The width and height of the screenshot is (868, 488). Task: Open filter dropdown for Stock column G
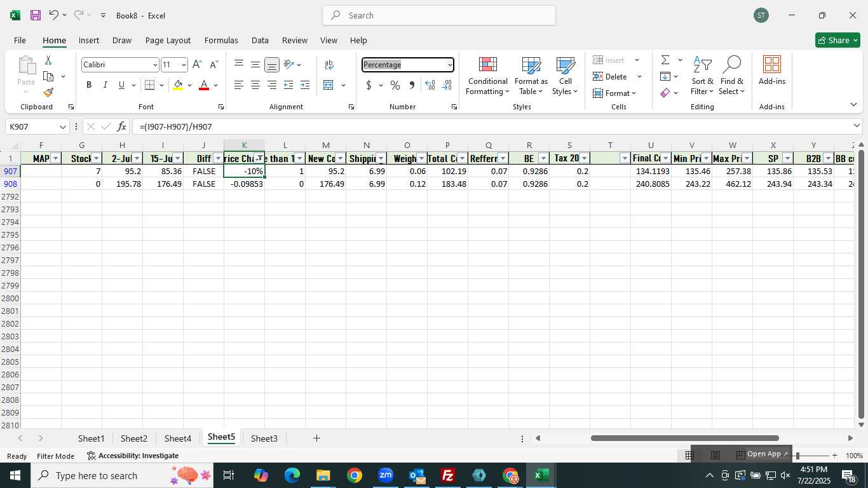pos(97,158)
